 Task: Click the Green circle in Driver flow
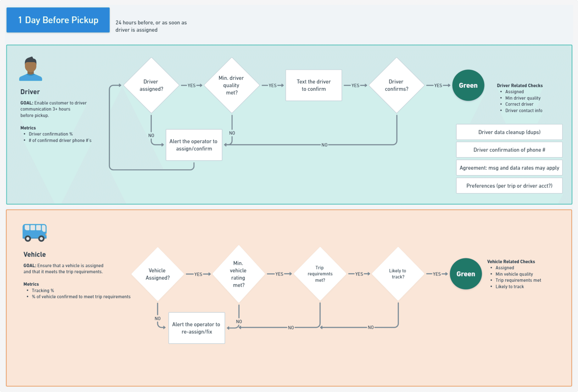point(468,85)
